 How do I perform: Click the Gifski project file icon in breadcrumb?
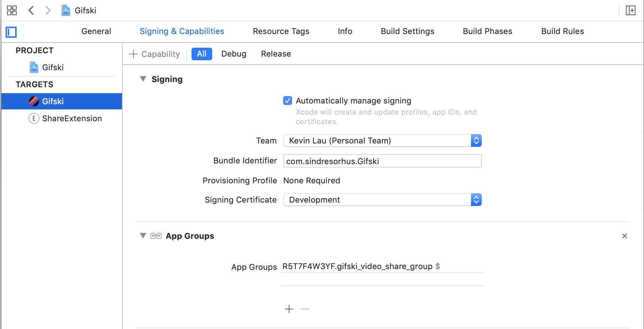click(66, 10)
